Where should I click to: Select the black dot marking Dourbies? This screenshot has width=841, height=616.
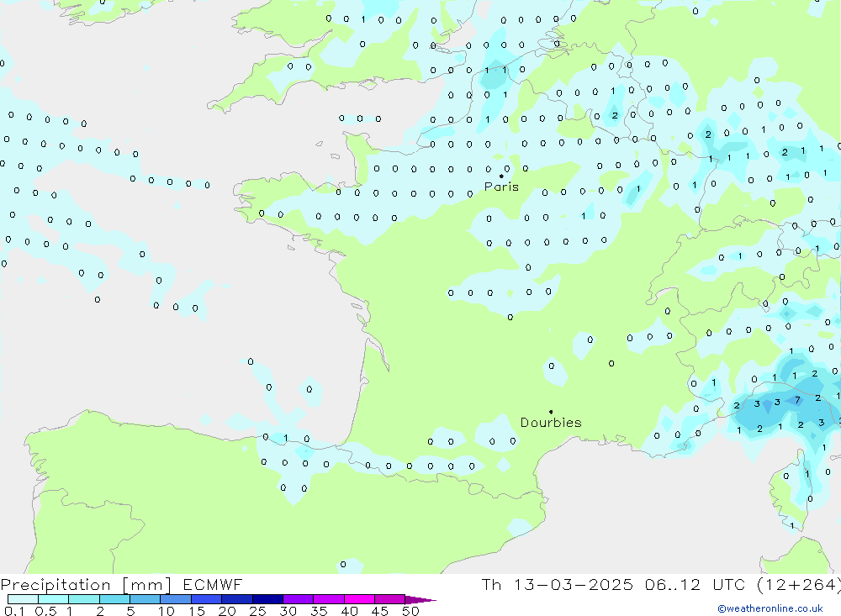pos(551,412)
